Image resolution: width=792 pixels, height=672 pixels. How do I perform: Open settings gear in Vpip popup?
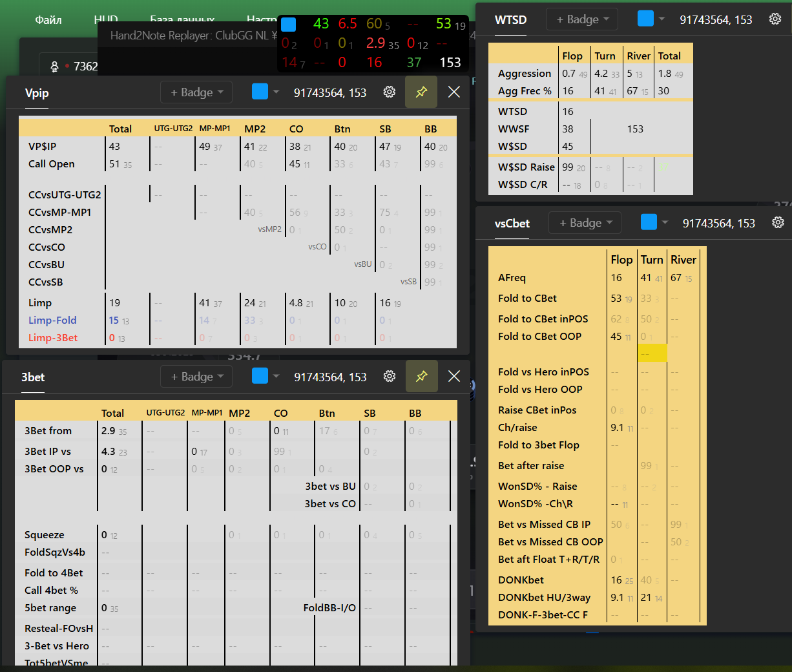click(x=390, y=92)
